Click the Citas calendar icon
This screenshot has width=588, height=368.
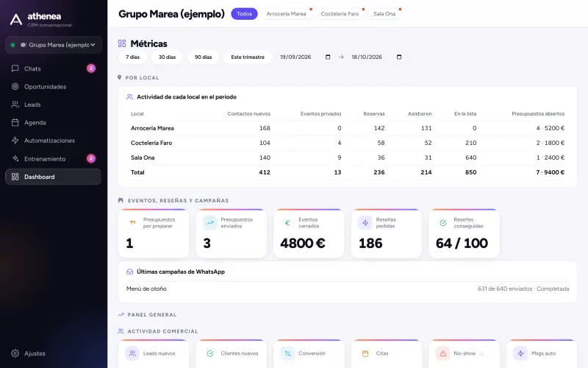pyautogui.click(x=365, y=353)
